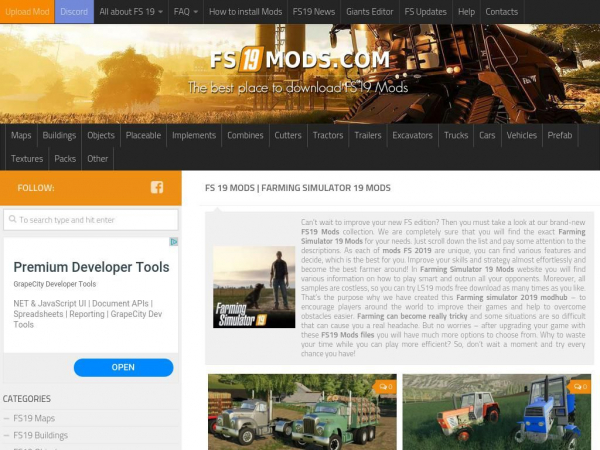Screen dimensions: 600x450
Task: Click the AdChoices icon on the ad
Action: (x=174, y=242)
